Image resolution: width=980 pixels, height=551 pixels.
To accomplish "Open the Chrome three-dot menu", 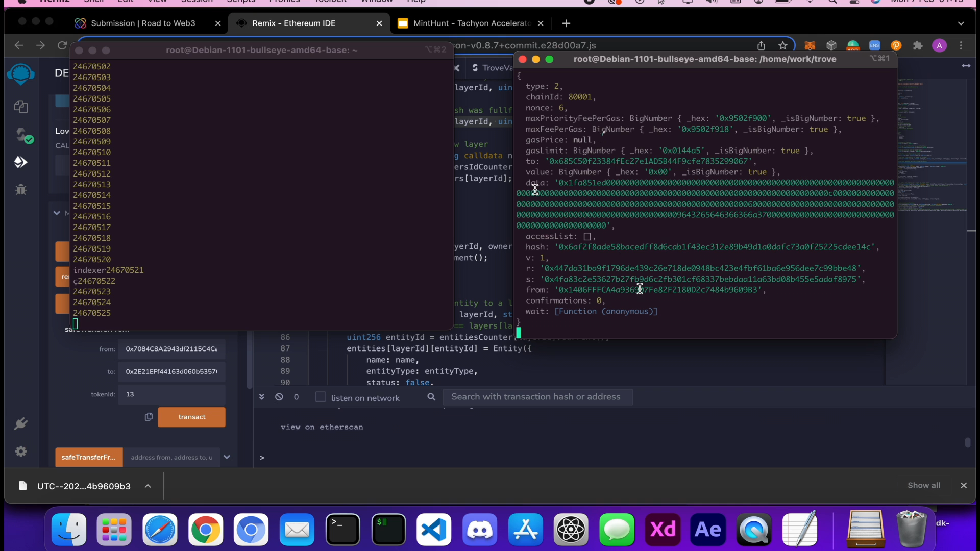I will point(961,45).
